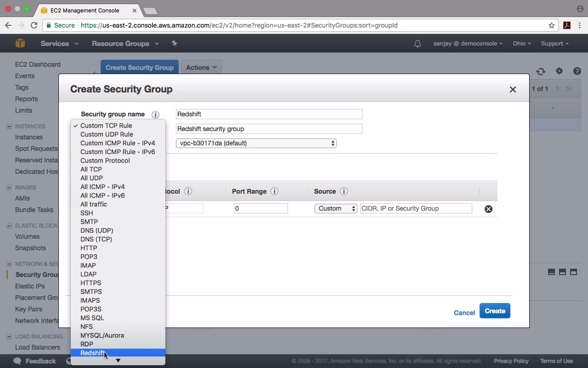The height and width of the screenshot is (368, 588).
Task: Click the Acrobat PDF extension icon
Action: [567, 25]
